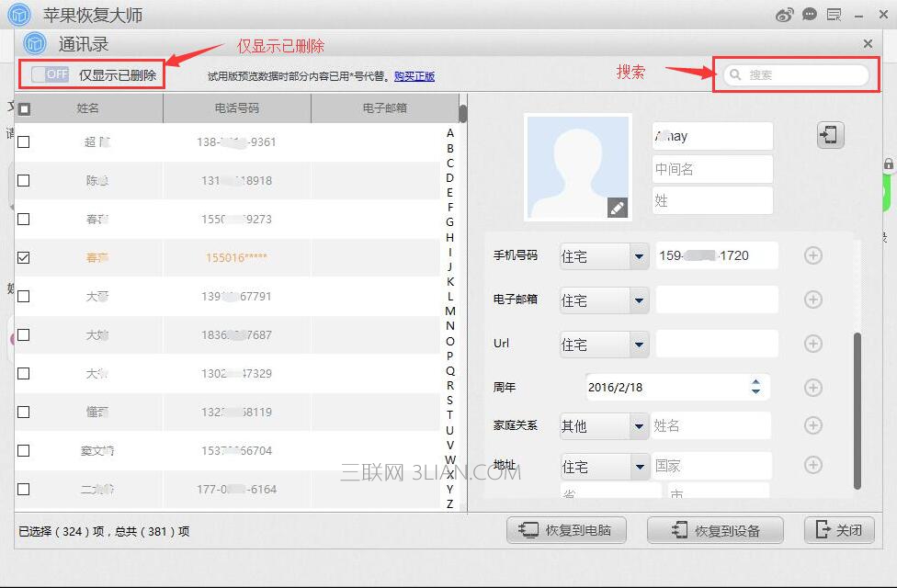897x588 pixels.
Task: Click the empty email address field
Action: coord(717,300)
